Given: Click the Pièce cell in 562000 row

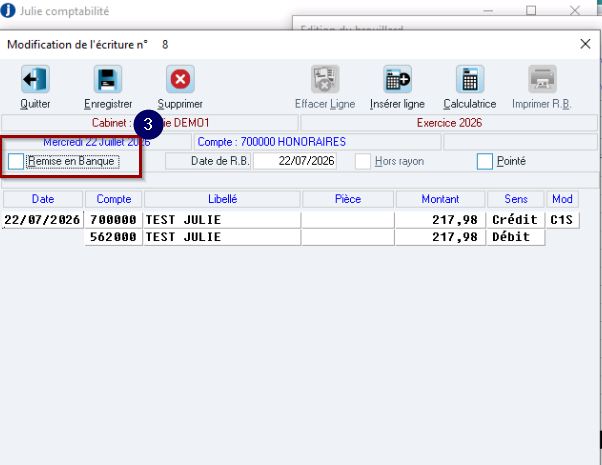Looking at the screenshot, I should coord(348,237).
